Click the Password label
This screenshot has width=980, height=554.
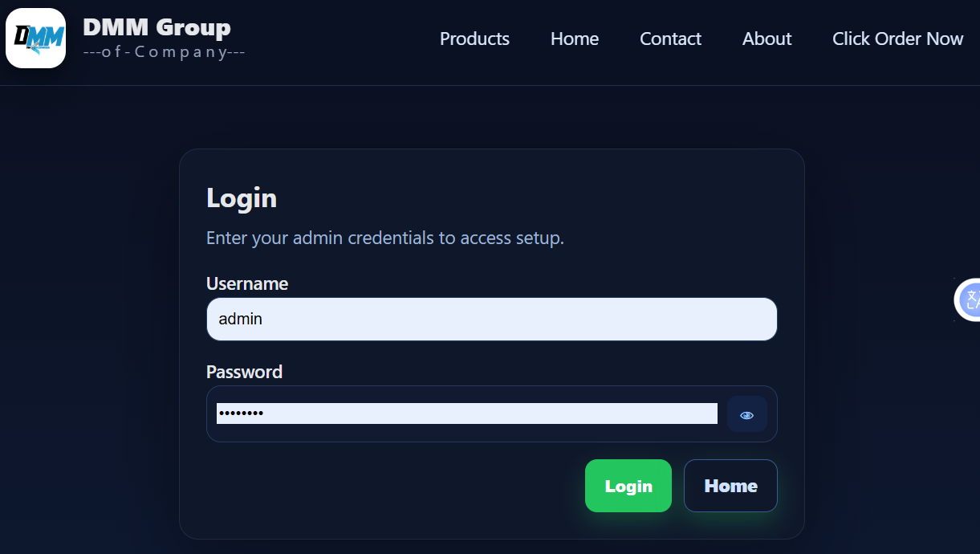coord(244,372)
